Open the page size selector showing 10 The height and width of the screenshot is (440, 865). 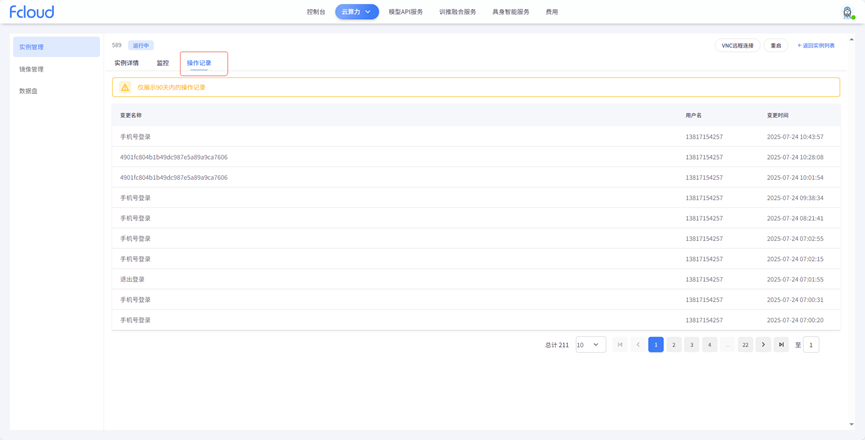590,345
